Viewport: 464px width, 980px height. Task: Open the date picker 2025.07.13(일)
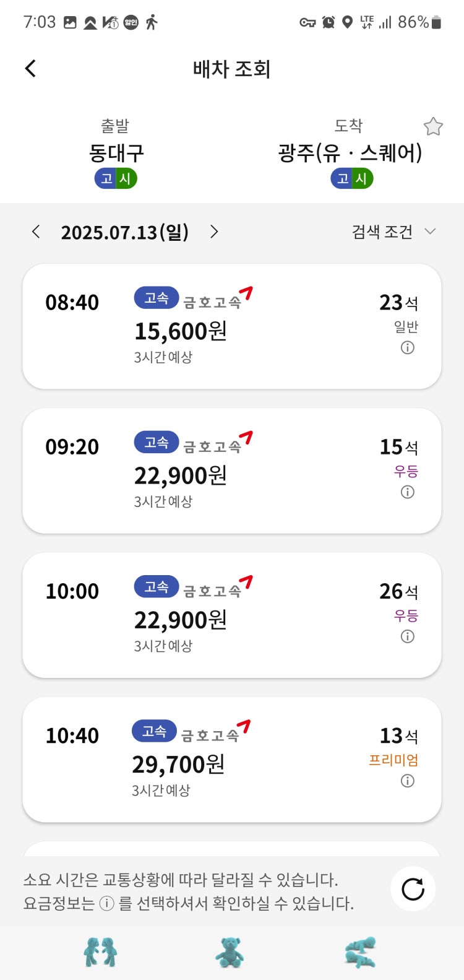tap(124, 232)
